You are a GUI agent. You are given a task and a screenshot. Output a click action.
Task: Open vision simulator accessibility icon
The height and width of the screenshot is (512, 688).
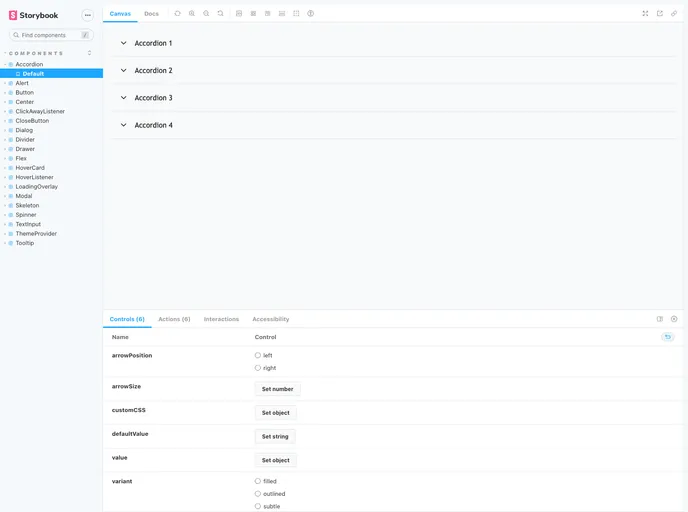point(311,14)
